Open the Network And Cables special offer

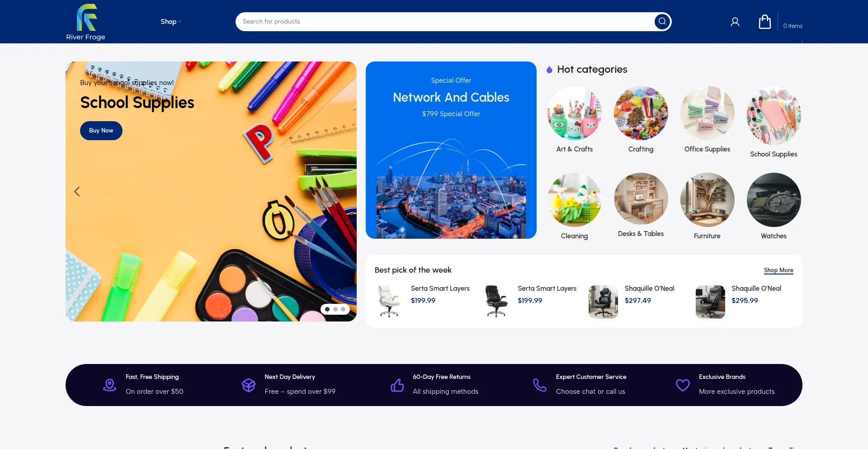(x=451, y=150)
